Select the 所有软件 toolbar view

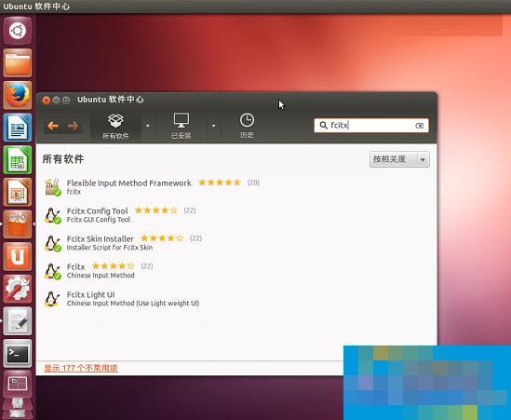coord(115,127)
